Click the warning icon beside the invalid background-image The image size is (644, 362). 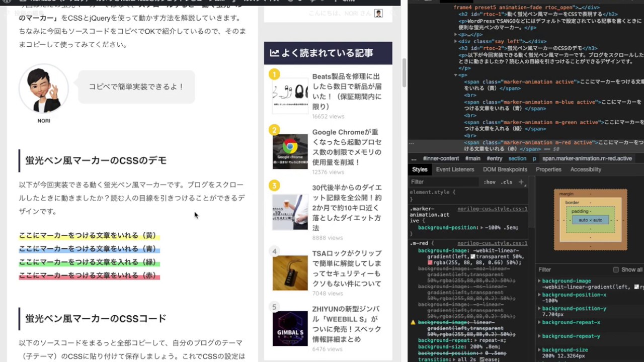click(x=413, y=322)
